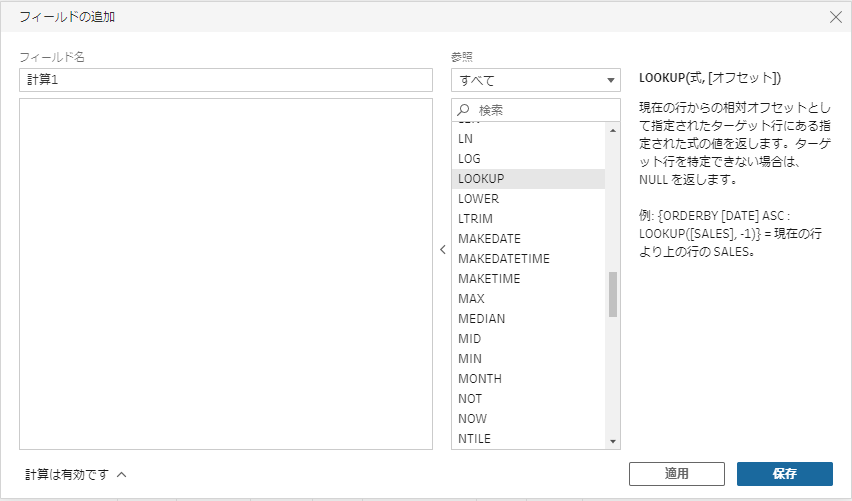The image size is (852, 501).
Task: Click the function list scroll-up arrow
Action: (x=613, y=130)
